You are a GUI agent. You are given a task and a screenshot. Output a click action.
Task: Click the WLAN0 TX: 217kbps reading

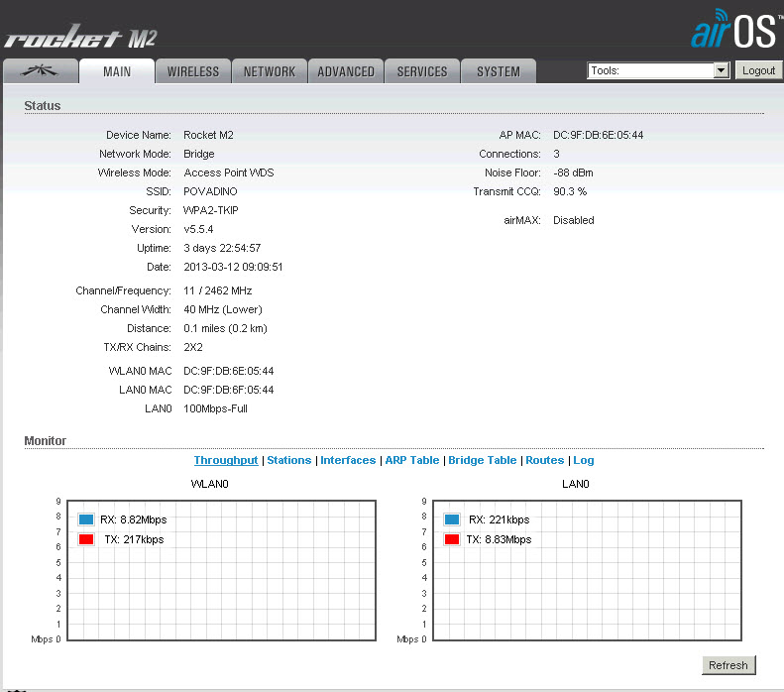point(135,539)
